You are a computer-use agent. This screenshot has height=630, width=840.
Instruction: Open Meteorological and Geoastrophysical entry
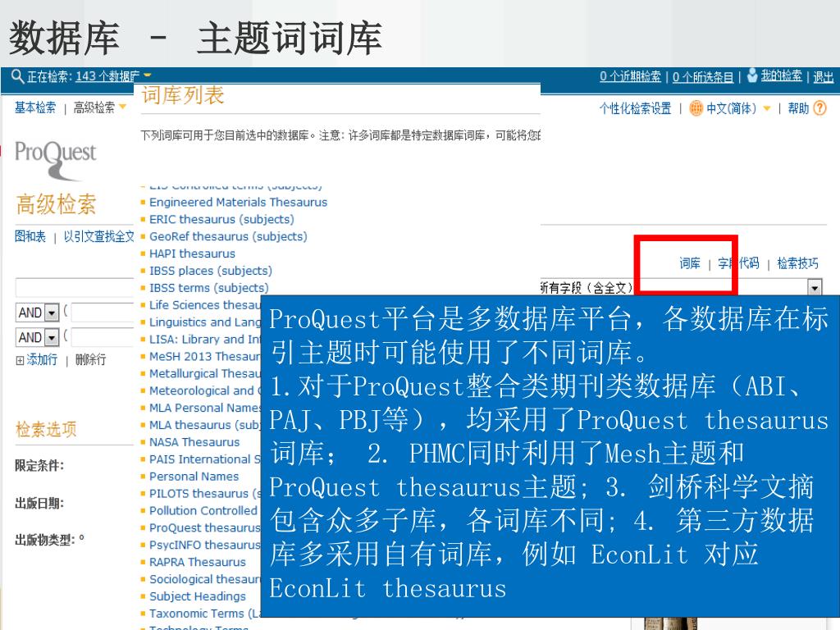coord(204,390)
